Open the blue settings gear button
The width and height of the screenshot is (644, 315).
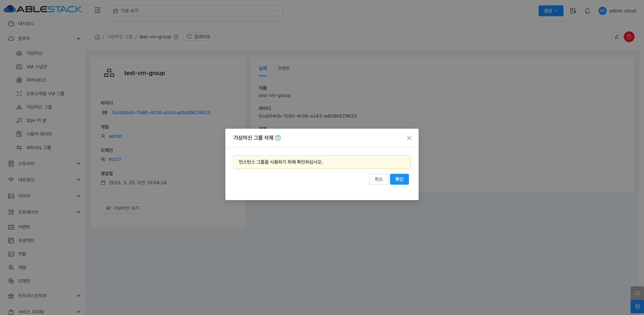click(x=637, y=307)
